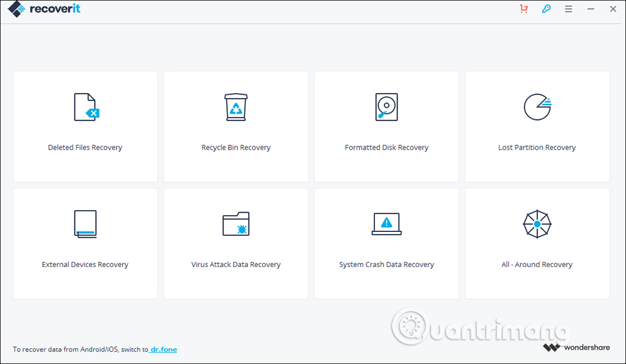
Task: Select the Lost Partition Recovery pie icon
Action: [537, 106]
